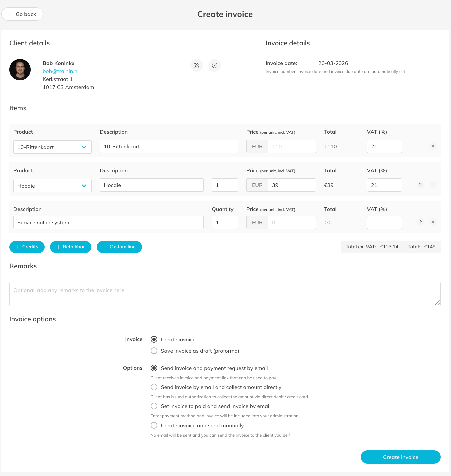Select Save invoice as draft (proforma)
451x476 pixels.
154,351
